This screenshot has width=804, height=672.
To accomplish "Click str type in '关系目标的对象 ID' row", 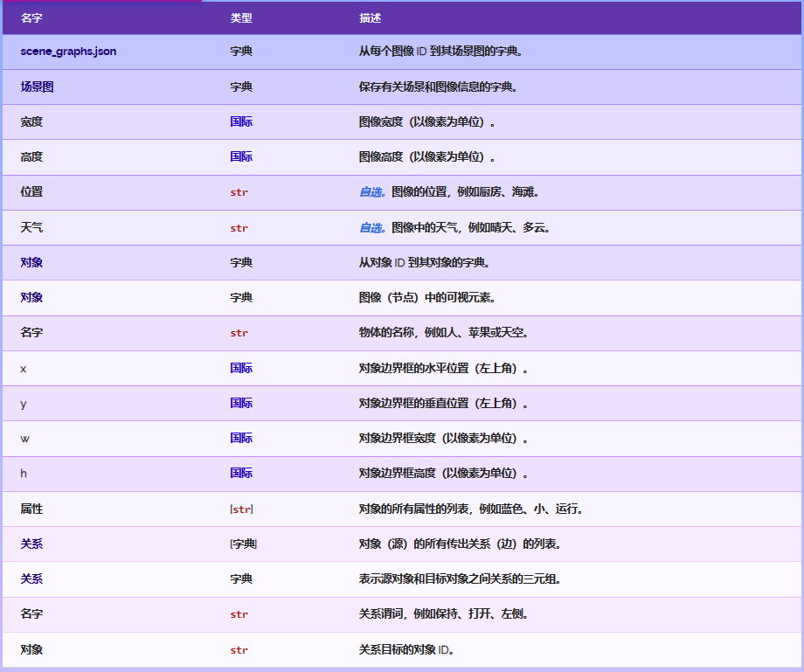I will [x=239, y=650].
